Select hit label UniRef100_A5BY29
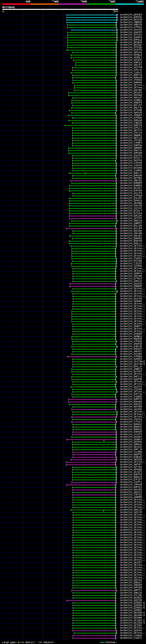 (131, 25)
